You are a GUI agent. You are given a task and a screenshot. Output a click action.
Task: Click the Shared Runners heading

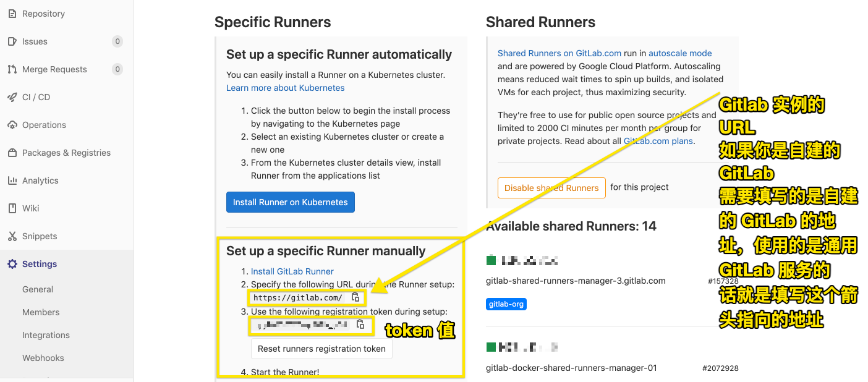(540, 22)
